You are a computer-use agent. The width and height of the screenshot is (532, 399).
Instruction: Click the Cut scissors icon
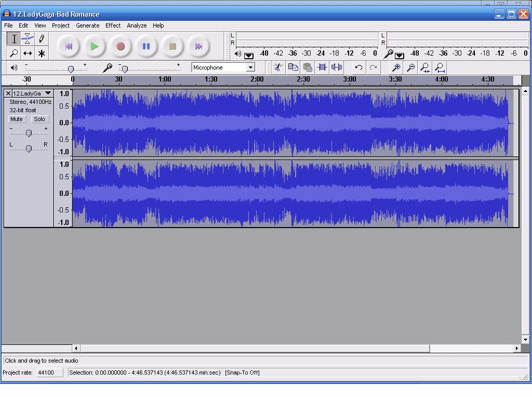(278, 68)
